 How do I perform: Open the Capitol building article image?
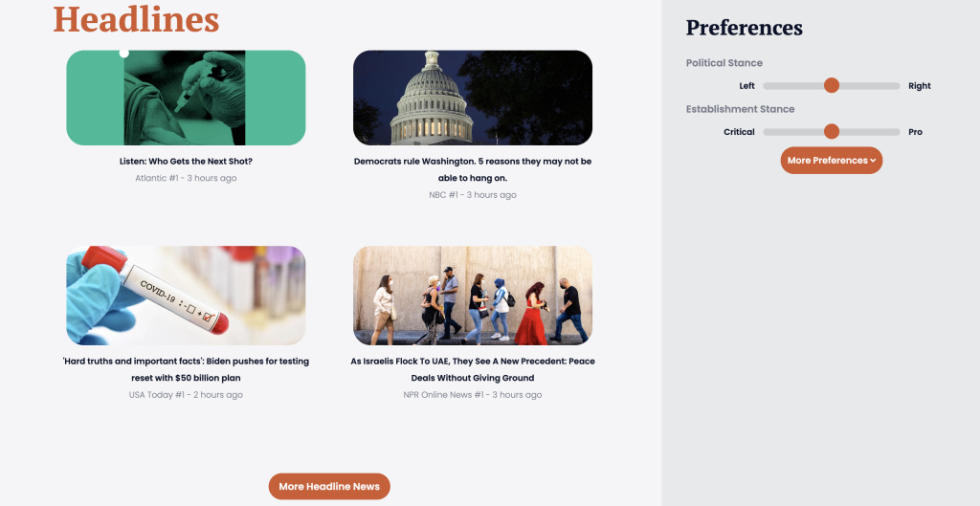point(473,99)
